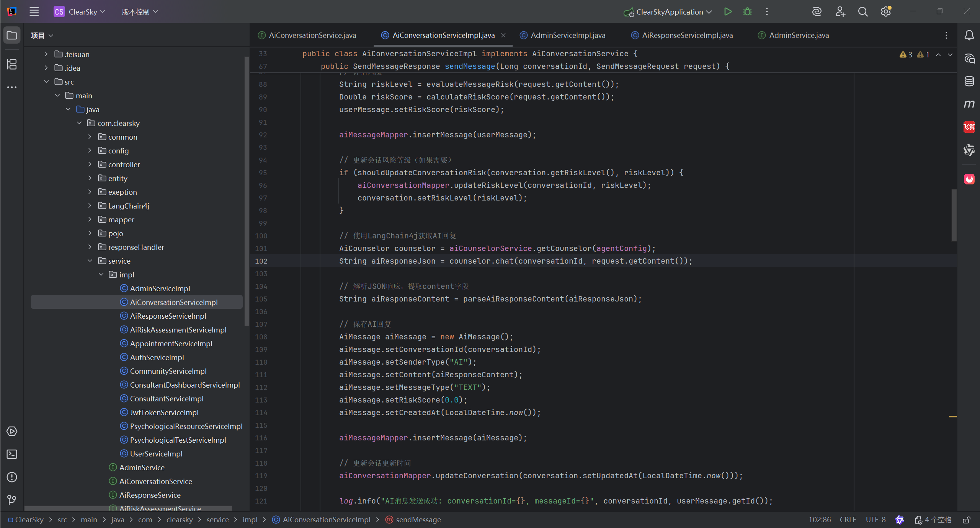Viewport: 980px width, 528px height.
Task: Click the editor vertical scrollbar thumb
Action: 954,214
